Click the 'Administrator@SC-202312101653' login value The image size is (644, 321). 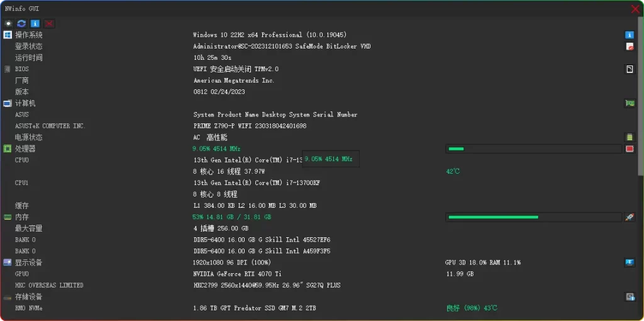pyautogui.click(x=243, y=47)
